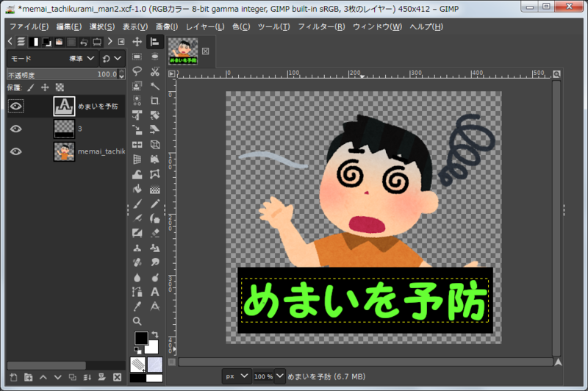Create a new layer button
The width and height of the screenshot is (588, 391).
tap(13, 377)
